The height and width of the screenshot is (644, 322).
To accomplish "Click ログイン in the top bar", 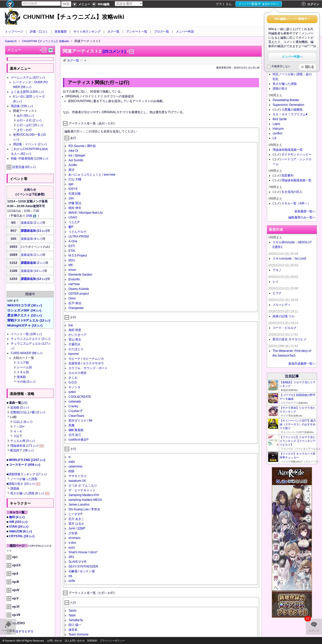I will coord(313,4).
